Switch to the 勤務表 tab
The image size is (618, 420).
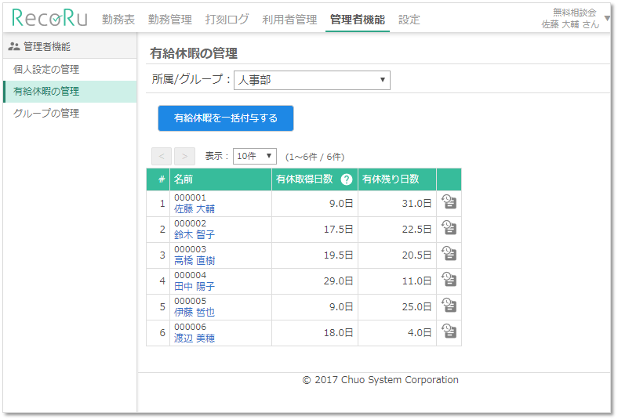coord(118,19)
